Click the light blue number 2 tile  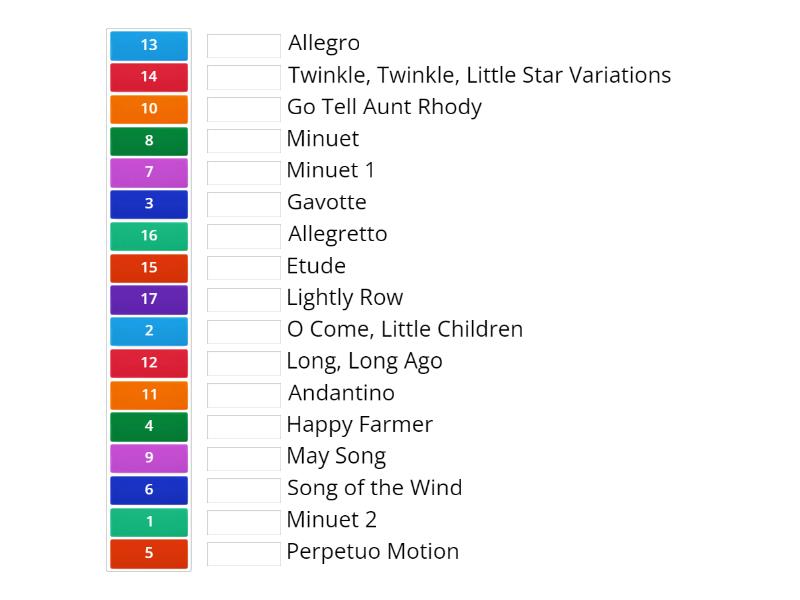(x=149, y=331)
